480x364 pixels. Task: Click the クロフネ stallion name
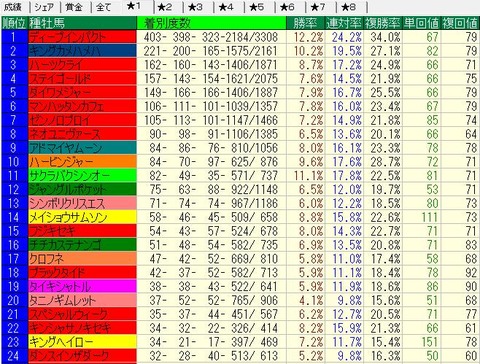pos(82,258)
